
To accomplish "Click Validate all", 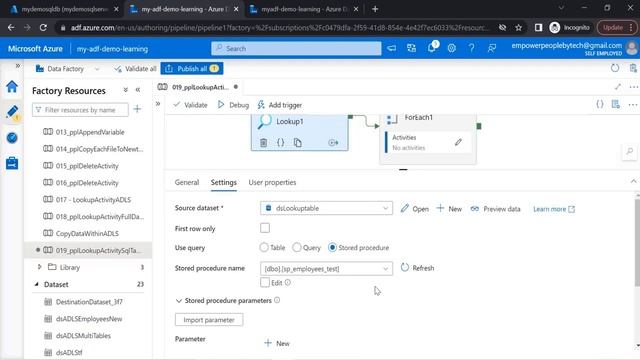I will pyautogui.click(x=135, y=69).
